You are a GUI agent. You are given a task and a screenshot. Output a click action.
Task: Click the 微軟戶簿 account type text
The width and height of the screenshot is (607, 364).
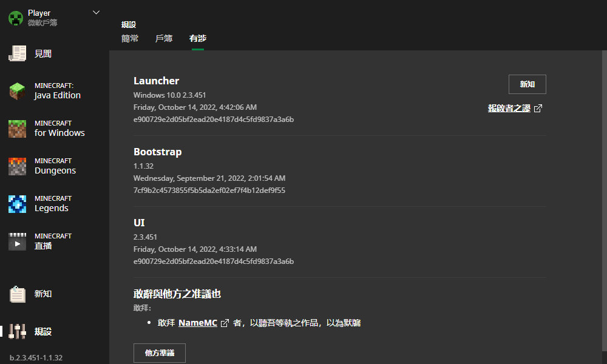(42, 23)
